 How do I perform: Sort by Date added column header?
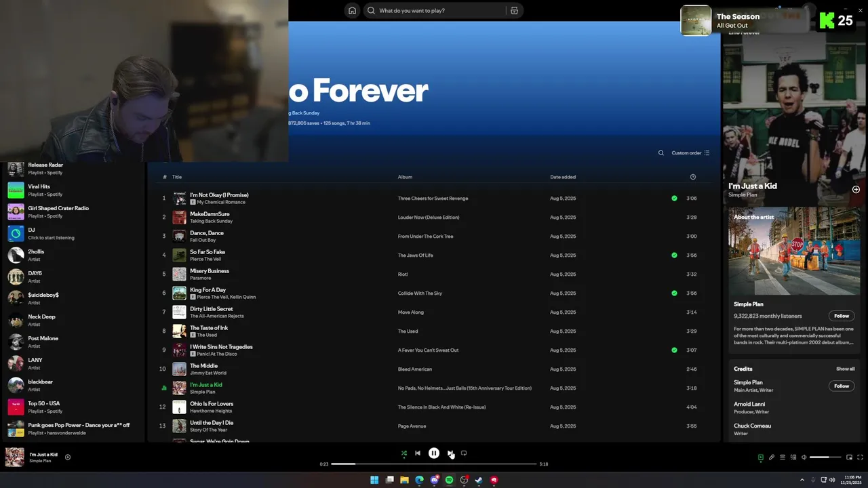563,177
